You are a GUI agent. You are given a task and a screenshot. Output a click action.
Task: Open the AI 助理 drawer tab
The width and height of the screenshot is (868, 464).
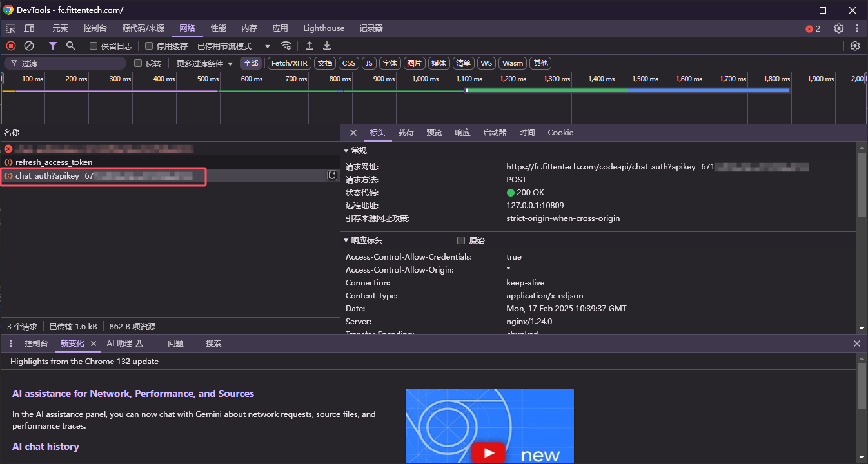[125, 343]
